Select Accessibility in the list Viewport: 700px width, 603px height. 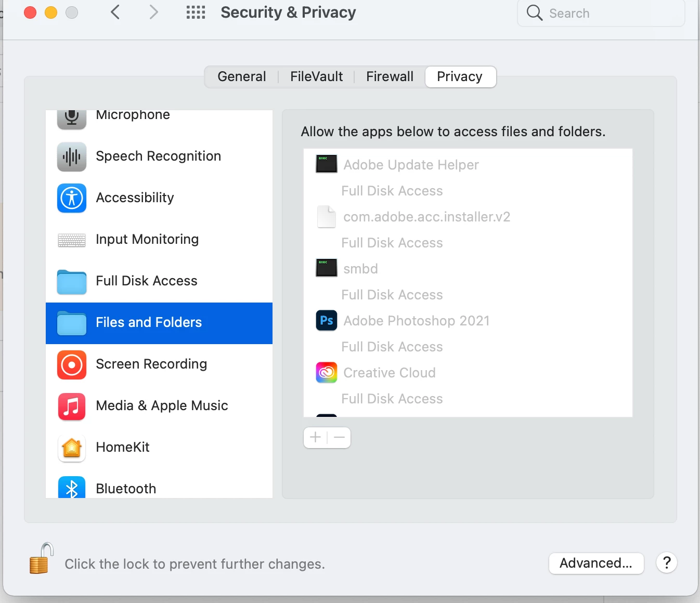click(x=159, y=198)
